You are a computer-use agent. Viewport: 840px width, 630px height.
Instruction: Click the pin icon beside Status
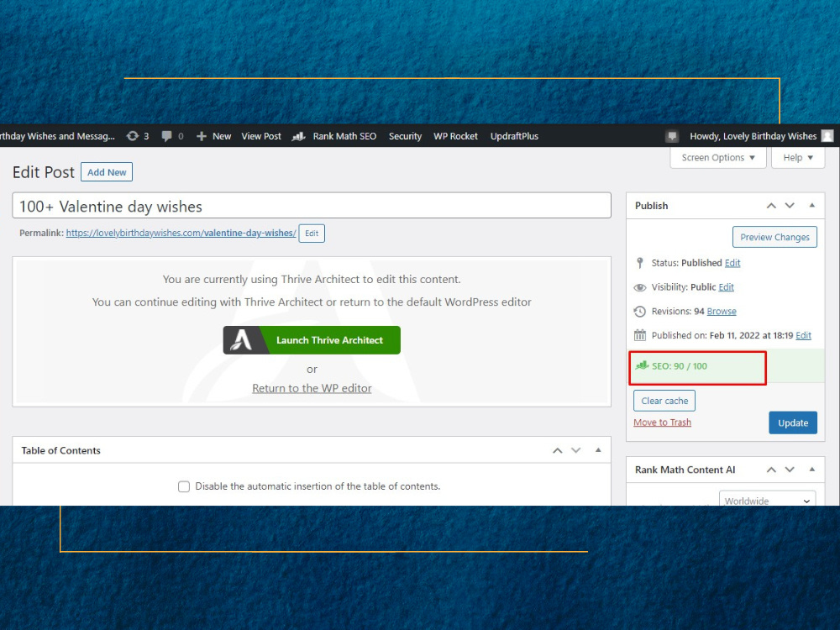[639, 263]
